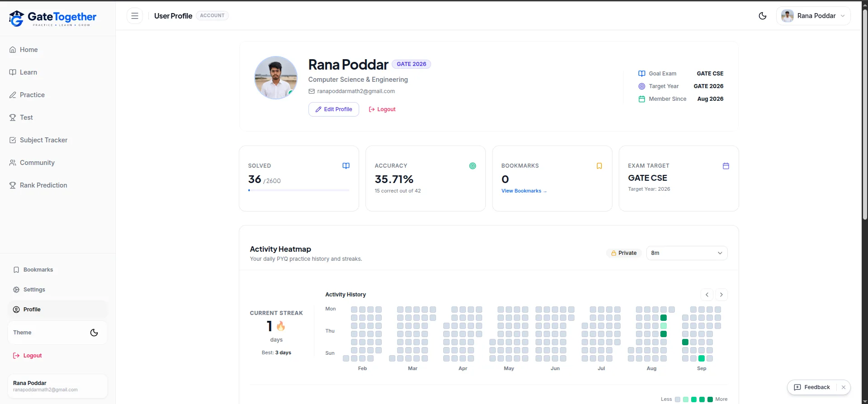Click the email address ranapoddarmath2@gmail.com
Image resolution: width=868 pixels, height=404 pixels.
(x=356, y=91)
